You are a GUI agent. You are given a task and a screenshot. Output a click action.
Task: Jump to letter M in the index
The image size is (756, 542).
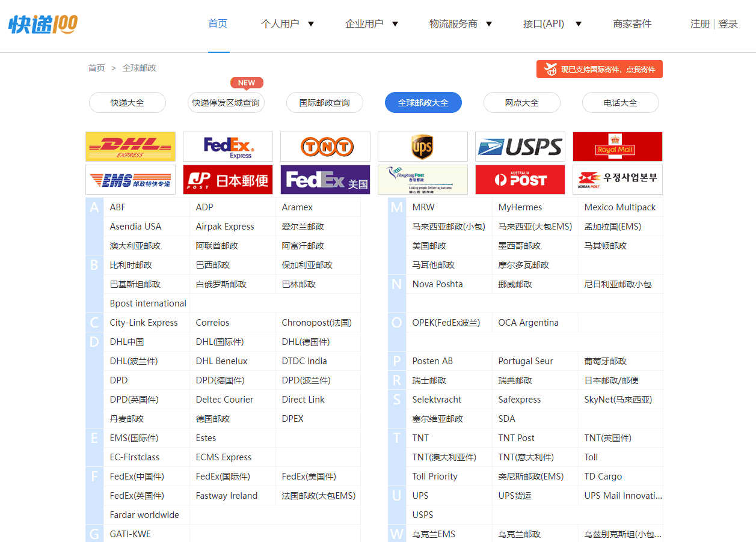(396, 207)
